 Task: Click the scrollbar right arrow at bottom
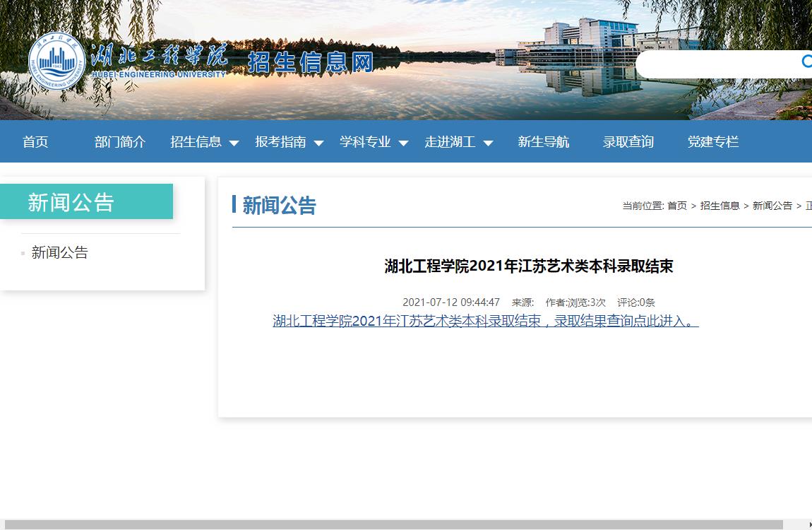(810, 525)
